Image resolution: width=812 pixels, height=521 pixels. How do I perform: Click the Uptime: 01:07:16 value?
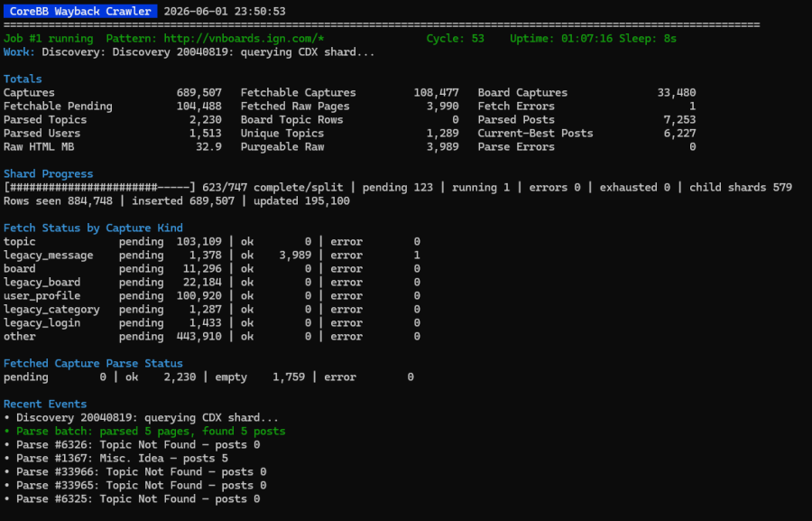(x=561, y=38)
